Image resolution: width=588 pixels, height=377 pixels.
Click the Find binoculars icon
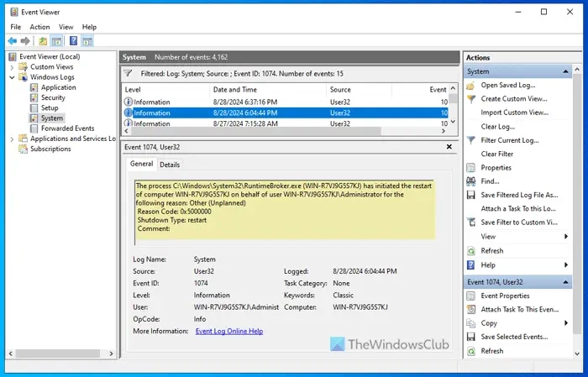coord(471,181)
